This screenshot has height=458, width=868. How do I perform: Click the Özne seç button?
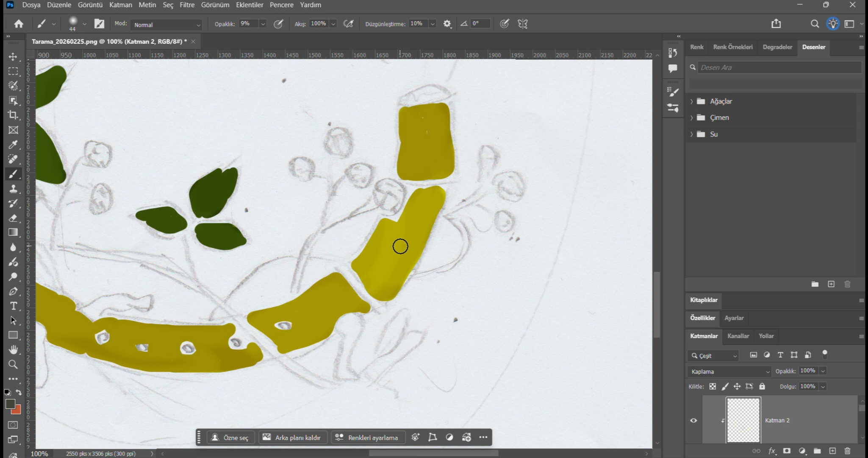231,437
